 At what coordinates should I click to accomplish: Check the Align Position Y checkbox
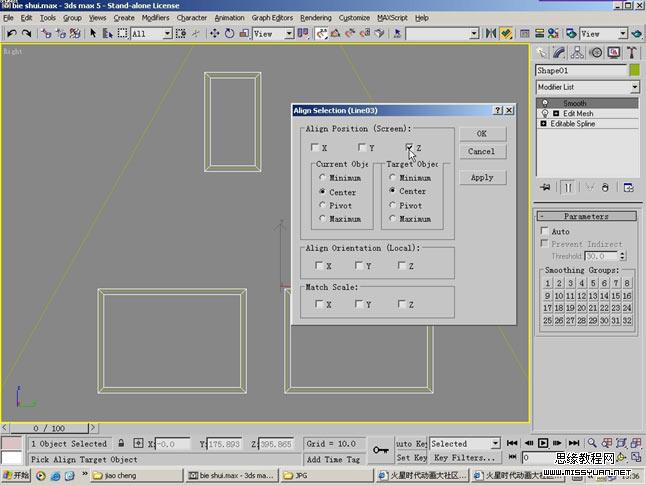coord(362,147)
